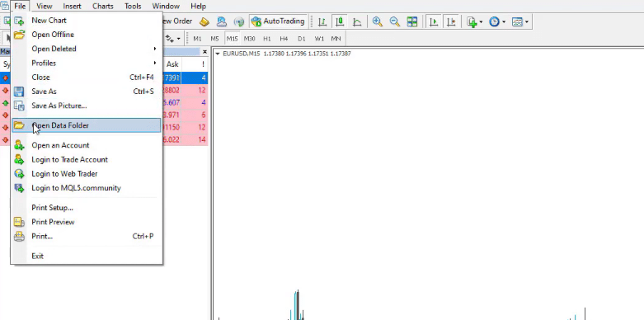Tile chart windows with grid icon

coord(412,21)
